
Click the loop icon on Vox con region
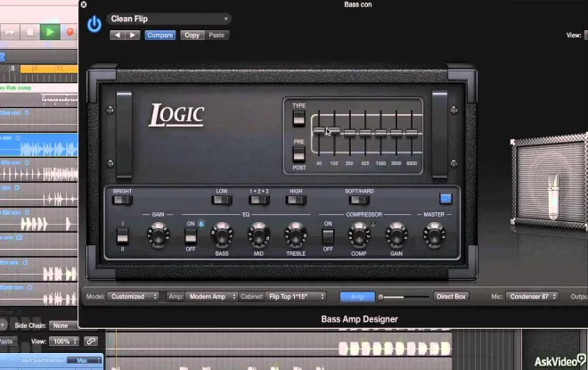[25, 262]
